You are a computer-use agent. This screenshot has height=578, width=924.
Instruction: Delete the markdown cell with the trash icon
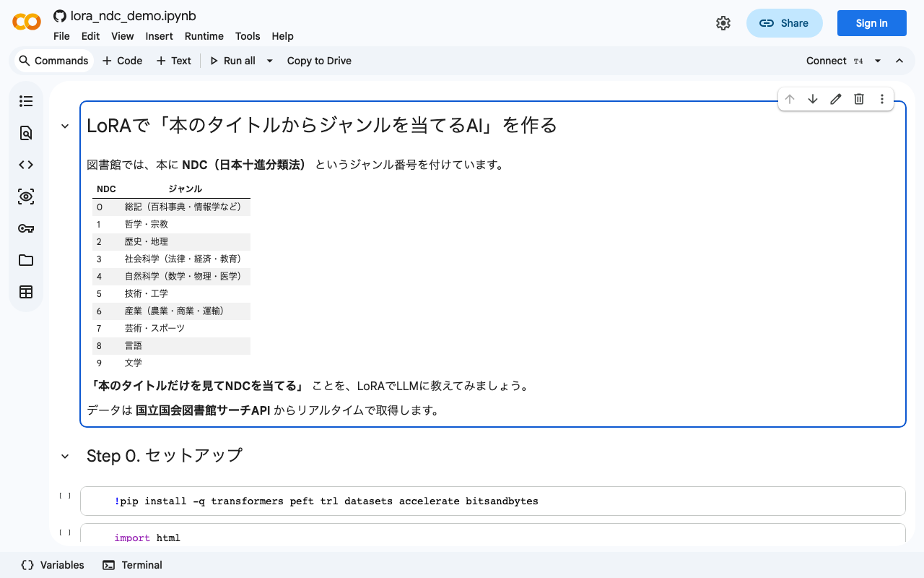(859, 99)
